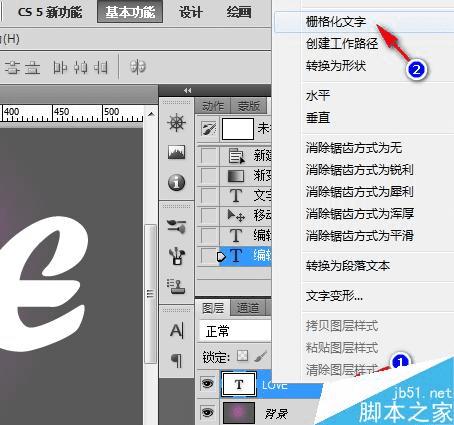Set 消除锯齿方式为无

pos(354,148)
